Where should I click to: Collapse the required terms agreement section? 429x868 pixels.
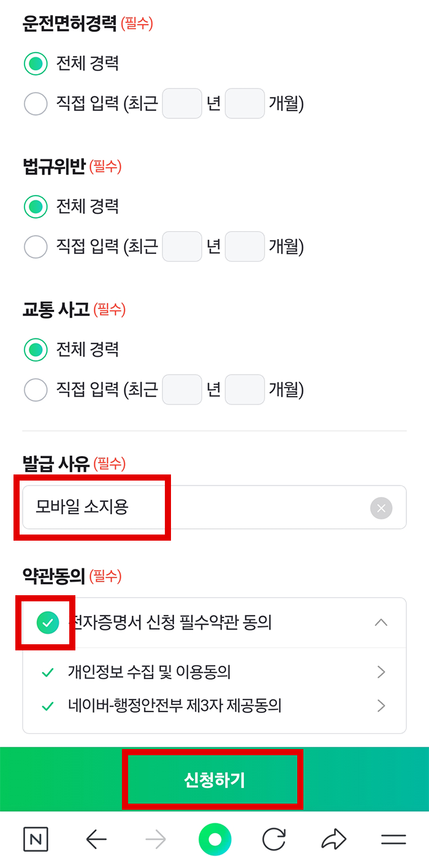tap(381, 622)
